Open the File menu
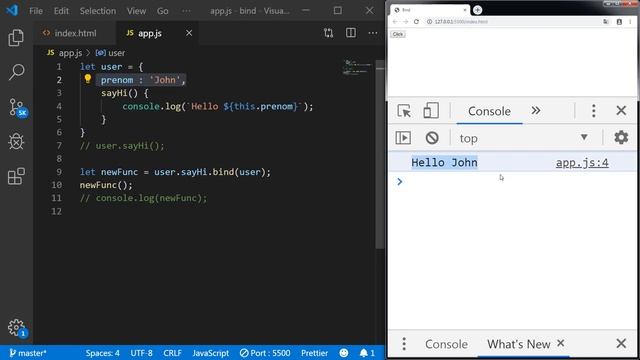640x360 pixels. coord(36,11)
